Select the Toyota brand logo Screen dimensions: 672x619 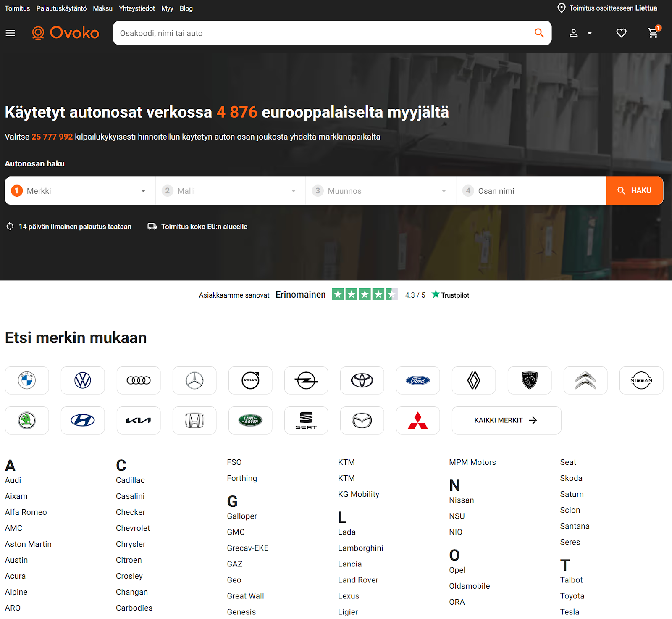[362, 380]
